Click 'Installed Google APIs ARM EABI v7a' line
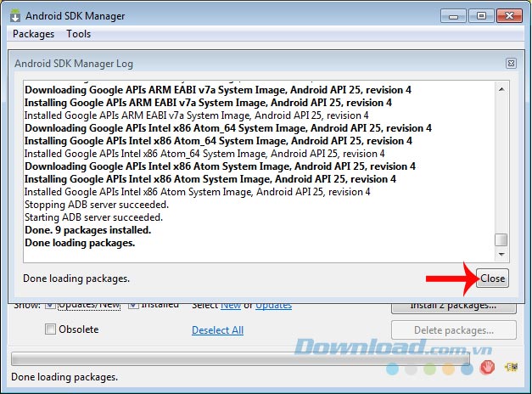The image size is (532, 394). coord(197,115)
